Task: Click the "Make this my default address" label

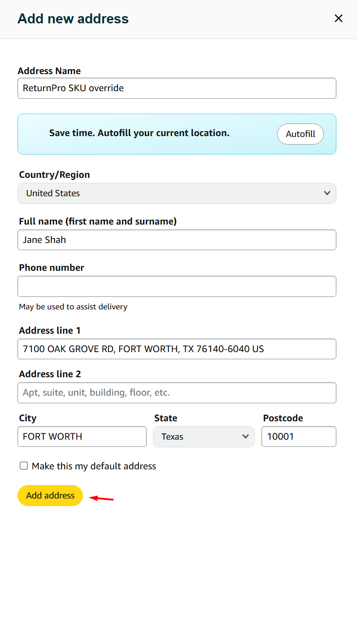Action: click(94, 466)
